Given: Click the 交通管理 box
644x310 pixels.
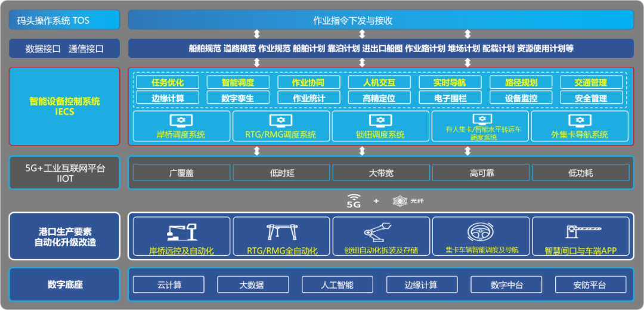Looking at the screenshot, I should tap(592, 82).
